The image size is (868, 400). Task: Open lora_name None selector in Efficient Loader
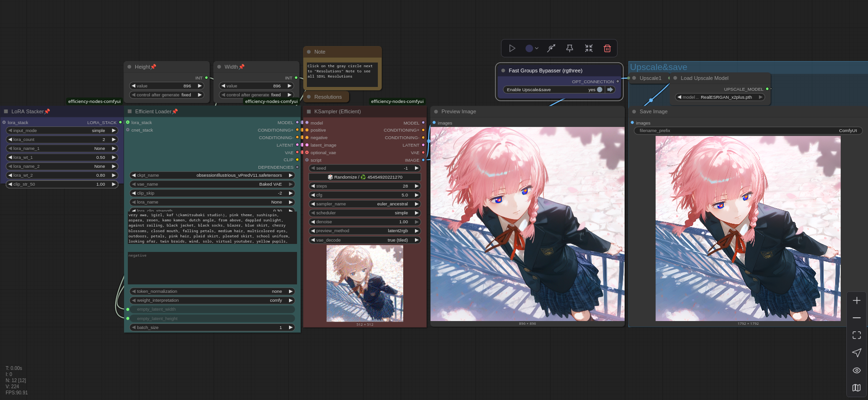(x=212, y=202)
